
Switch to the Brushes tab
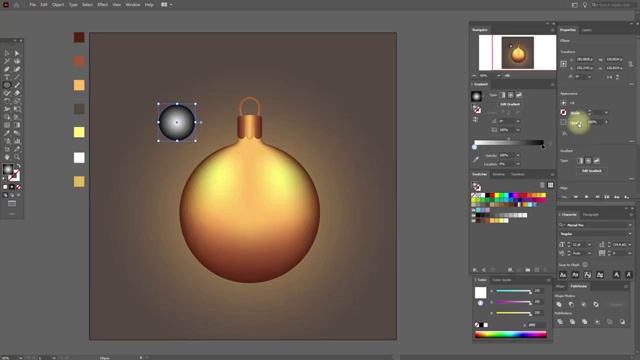coord(498,174)
